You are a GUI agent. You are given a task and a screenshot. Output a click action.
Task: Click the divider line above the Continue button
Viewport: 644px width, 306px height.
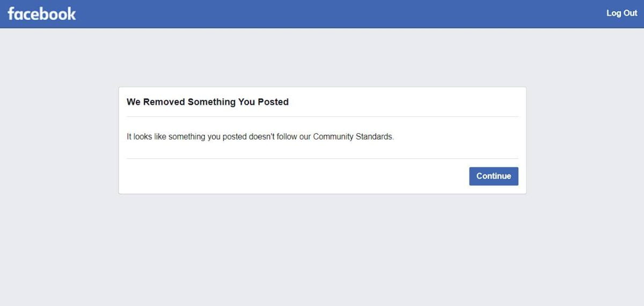tap(322, 158)
